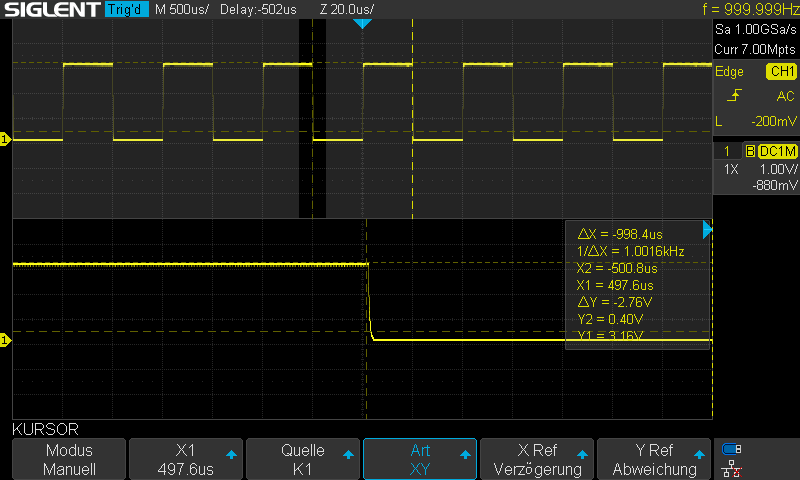Toggle the CH1 trigger source badge
800x480 pixels.
click(781, 72)
